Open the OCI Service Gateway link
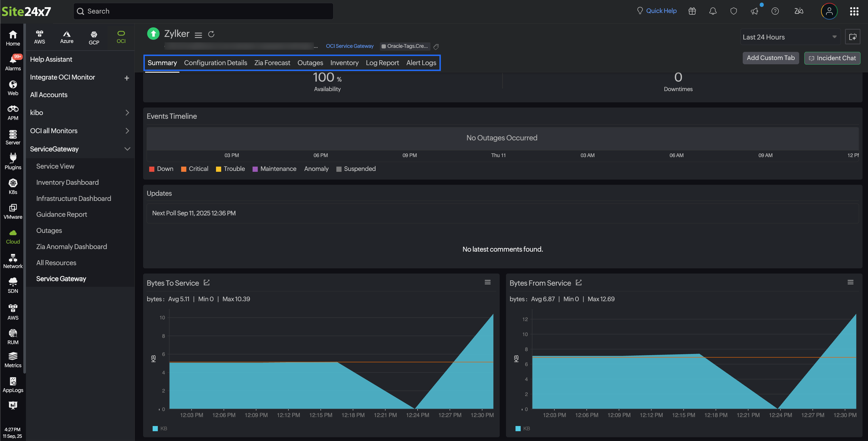Image resolution: width=868 pixels, height=441 pixels. (349, 46)
